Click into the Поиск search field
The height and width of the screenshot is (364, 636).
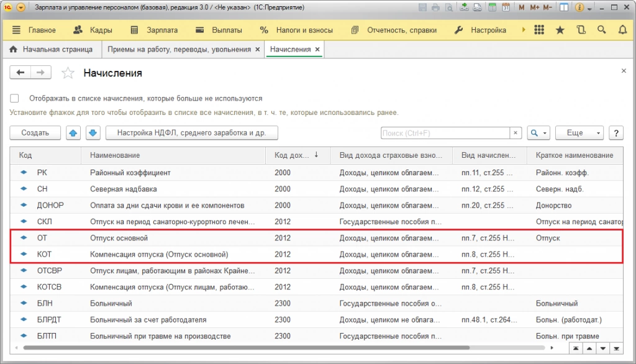click(445, 133)
